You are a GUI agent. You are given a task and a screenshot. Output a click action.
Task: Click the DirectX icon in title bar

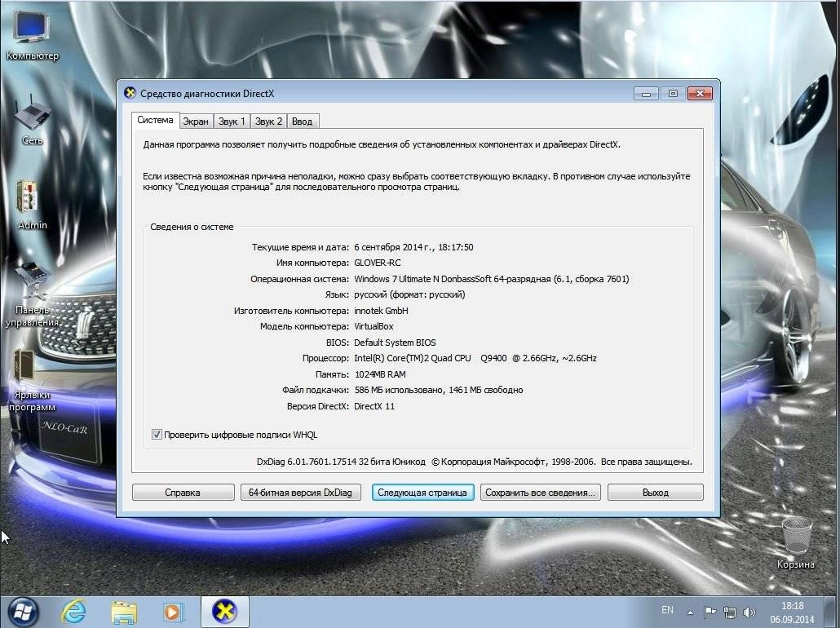(130, 93)
